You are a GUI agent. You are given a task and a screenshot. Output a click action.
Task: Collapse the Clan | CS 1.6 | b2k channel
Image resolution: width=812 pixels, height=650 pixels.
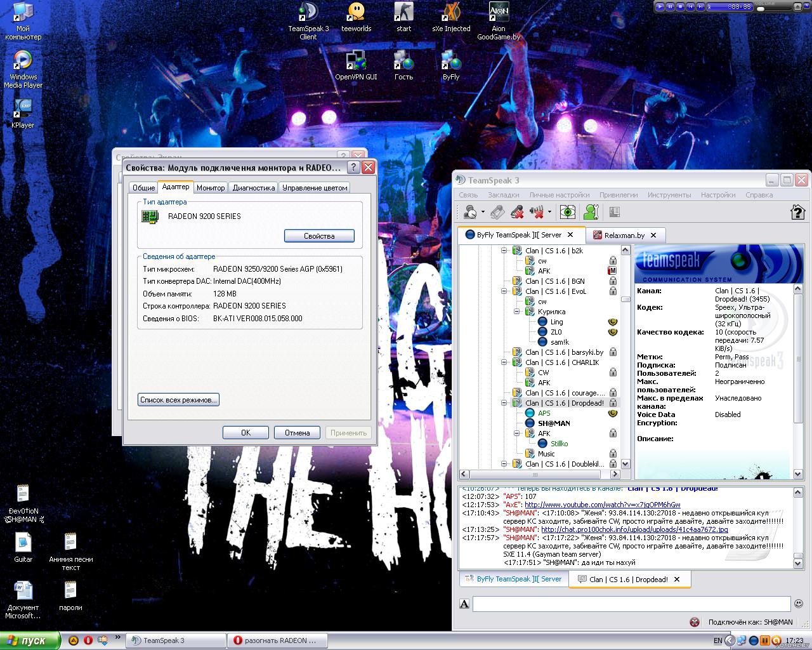pyautogui.click(x=504, y=251)
